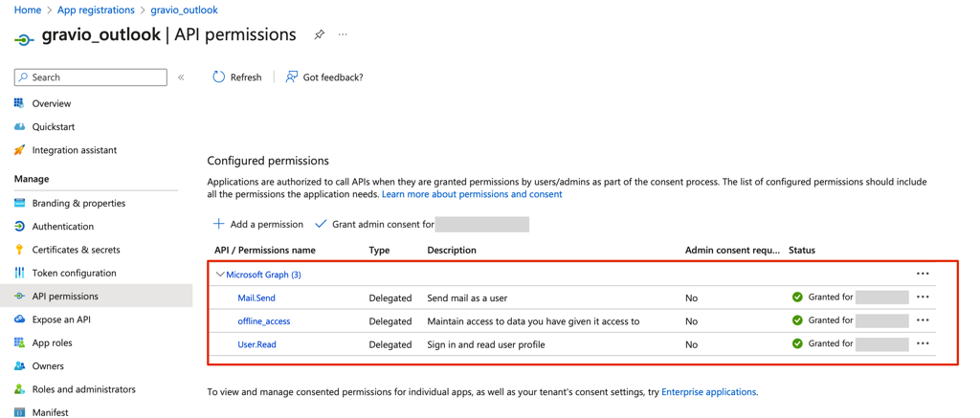
Task: Open ellipsis menu for User.Read row
Action: point(923,343)
